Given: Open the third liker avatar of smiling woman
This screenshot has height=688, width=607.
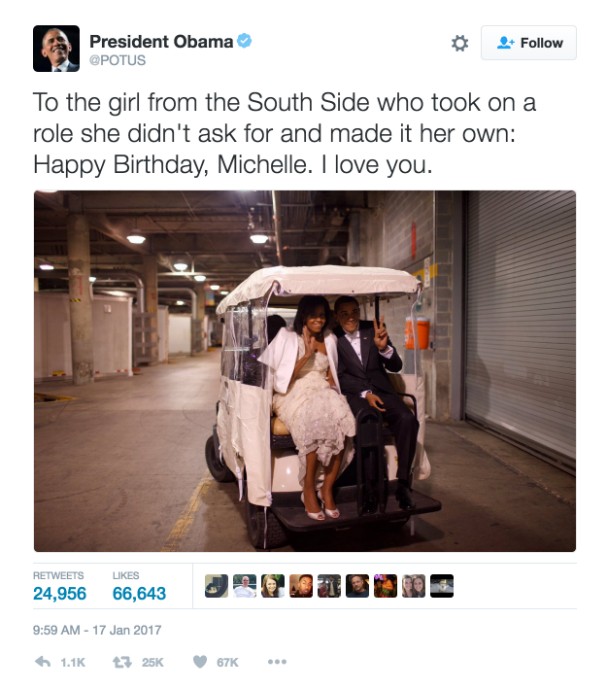Looking at the screenshot, I should pos(273,586).
